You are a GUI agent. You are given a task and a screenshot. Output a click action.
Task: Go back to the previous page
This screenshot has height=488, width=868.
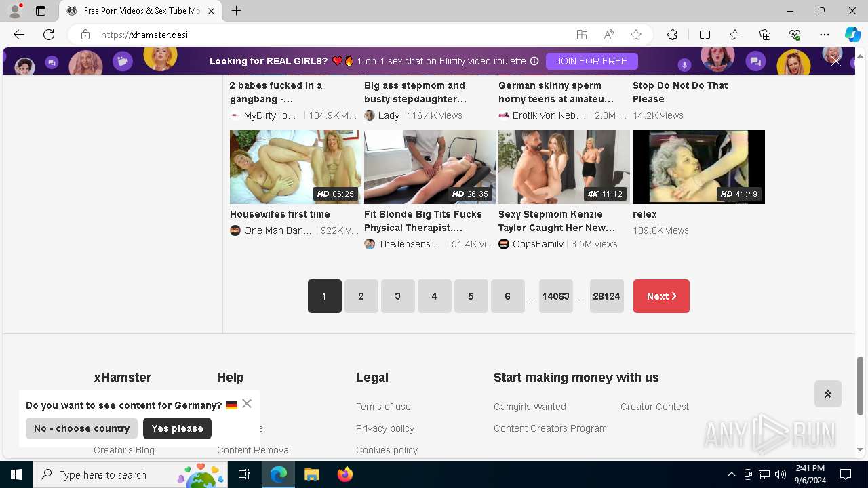19,35
